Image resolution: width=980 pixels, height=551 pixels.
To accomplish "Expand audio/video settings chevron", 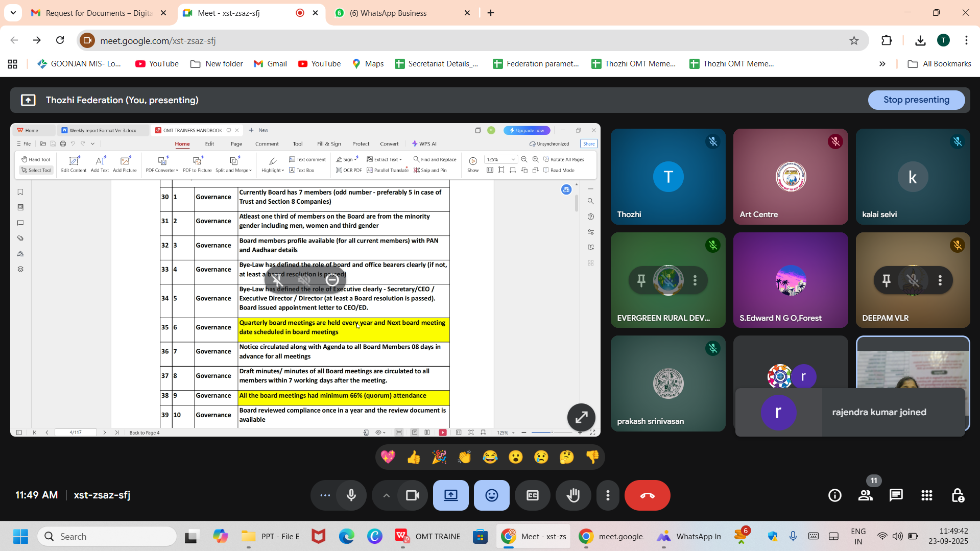I will pyautogui.click(x=387, y=495).
